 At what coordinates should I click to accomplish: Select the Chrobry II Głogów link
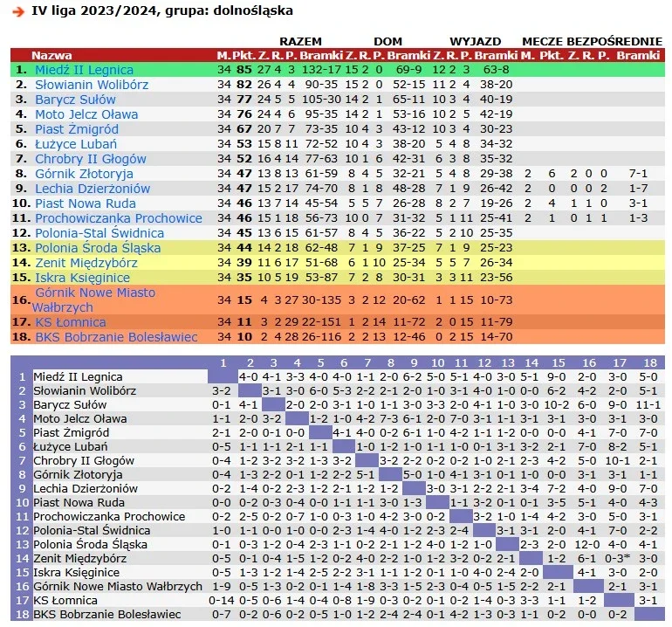[91, 159]
